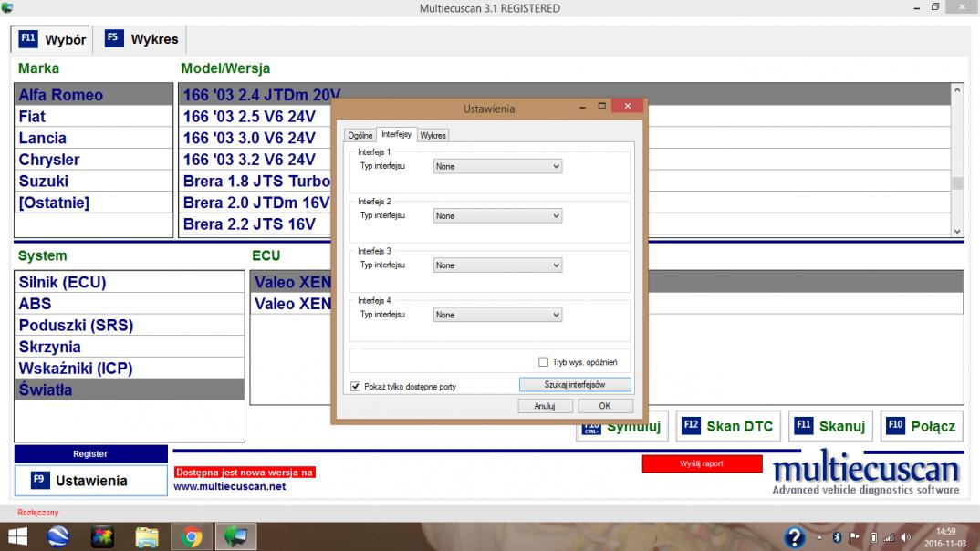Select Skrzynia system

(130, 347)
